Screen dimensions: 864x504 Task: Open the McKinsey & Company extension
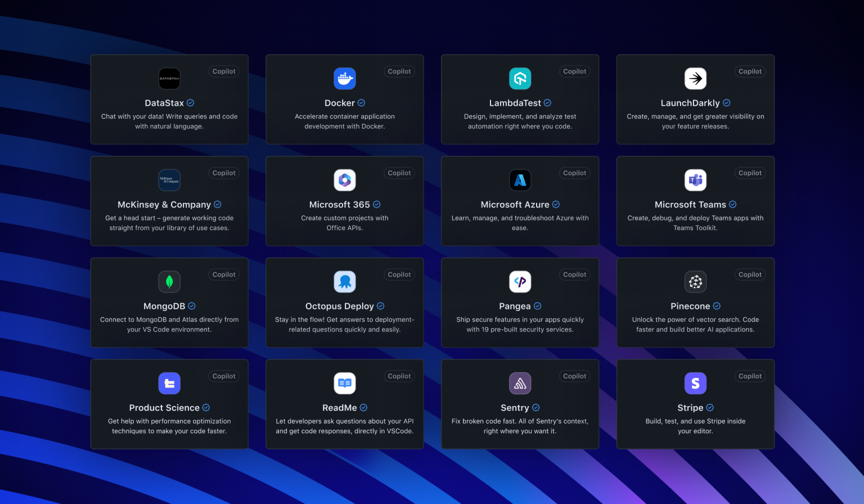[x=169, y=201]
